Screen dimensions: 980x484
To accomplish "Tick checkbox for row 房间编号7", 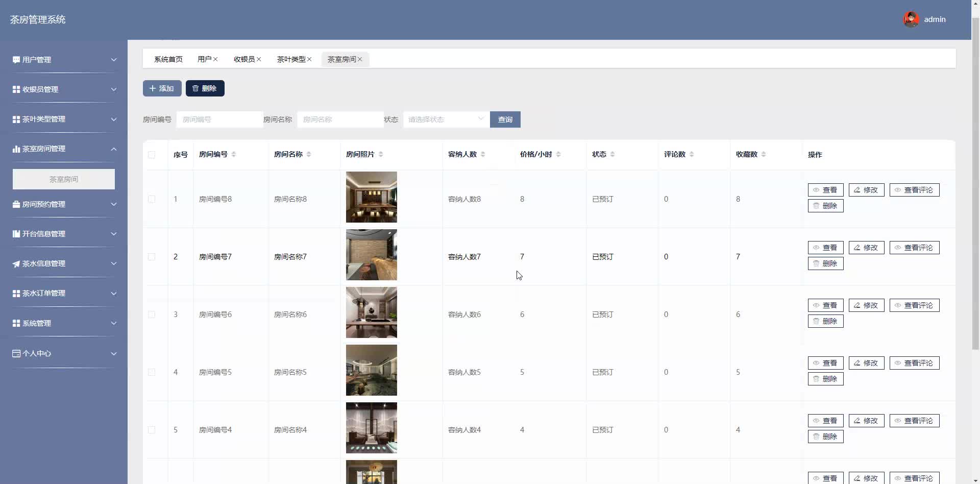I will point(152,257).
